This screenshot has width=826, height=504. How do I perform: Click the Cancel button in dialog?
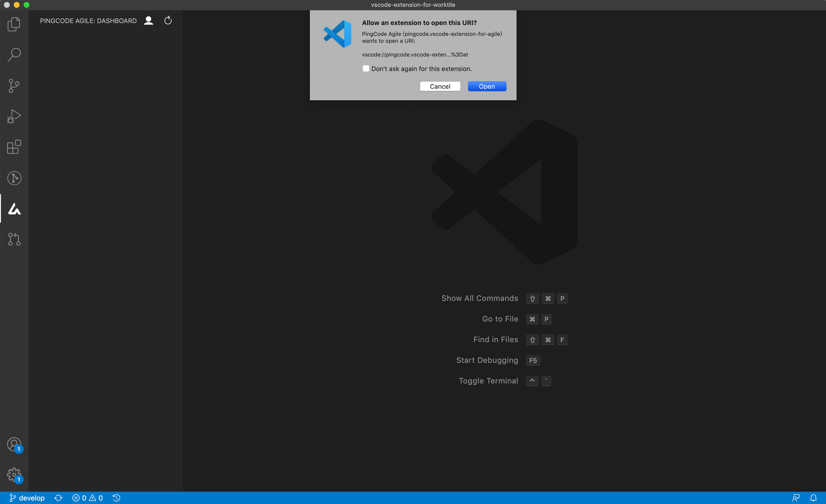click(x=440, y=86)
